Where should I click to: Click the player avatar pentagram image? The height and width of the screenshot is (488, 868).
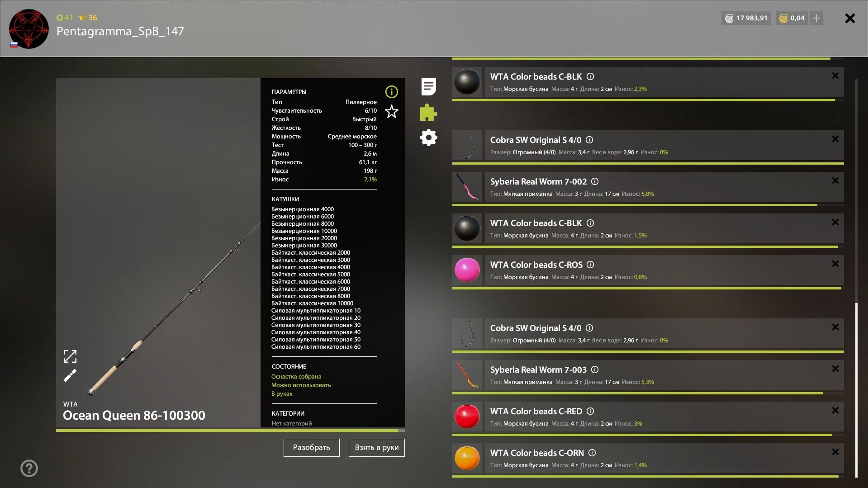pyautogui.click(x=29, y=29)
